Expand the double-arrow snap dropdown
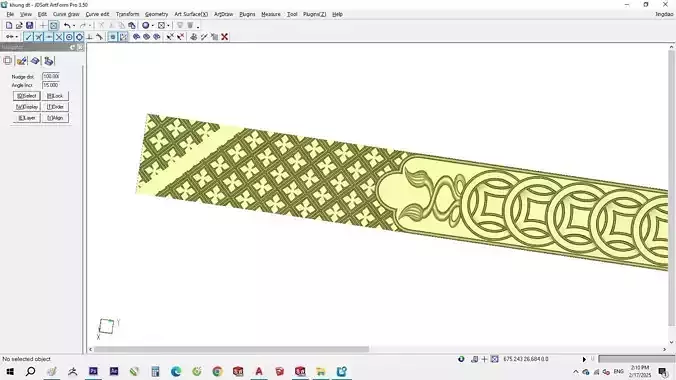Image resolution: width=676 pixels, height=380 pixels. pyautogui.click(x=16, y=37)
